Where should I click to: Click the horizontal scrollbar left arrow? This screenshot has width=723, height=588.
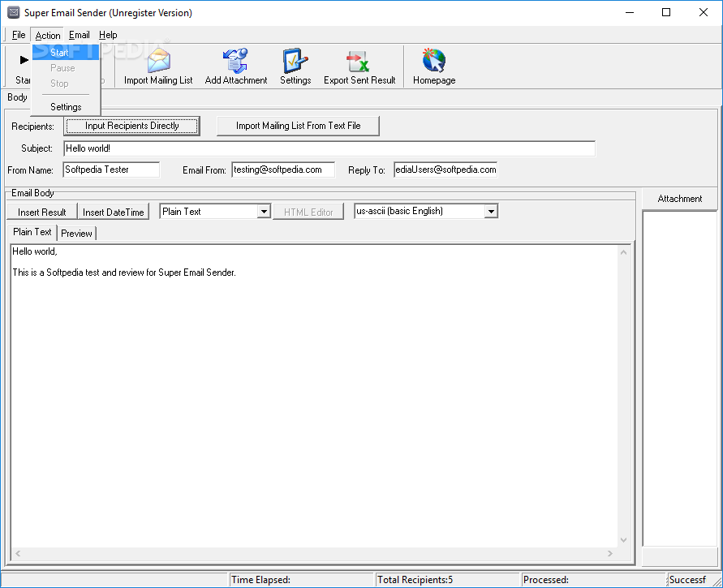(x=18, y=553)
